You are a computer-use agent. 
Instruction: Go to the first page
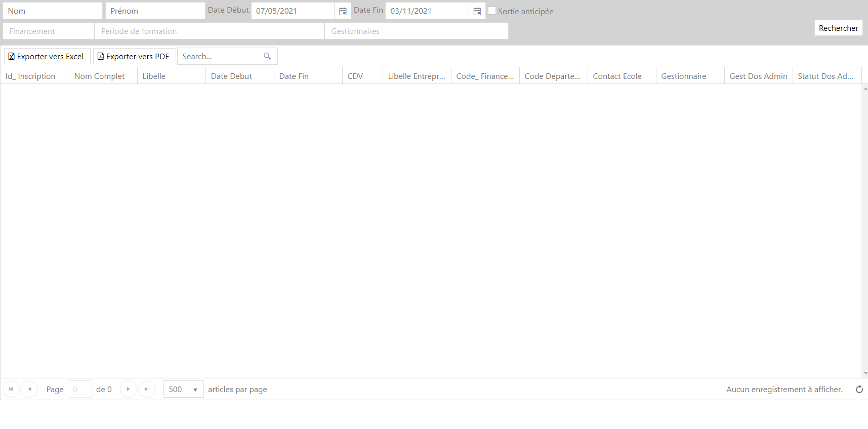(11, 389)
